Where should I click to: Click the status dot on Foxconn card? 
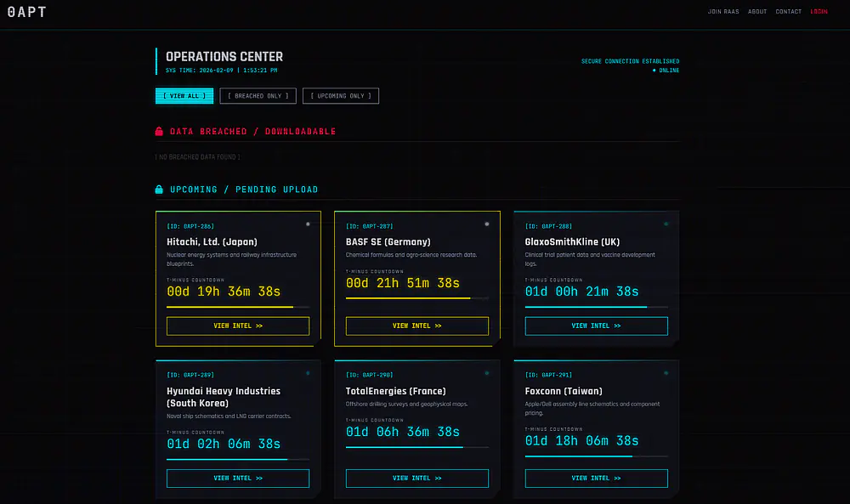coord(666,373)
